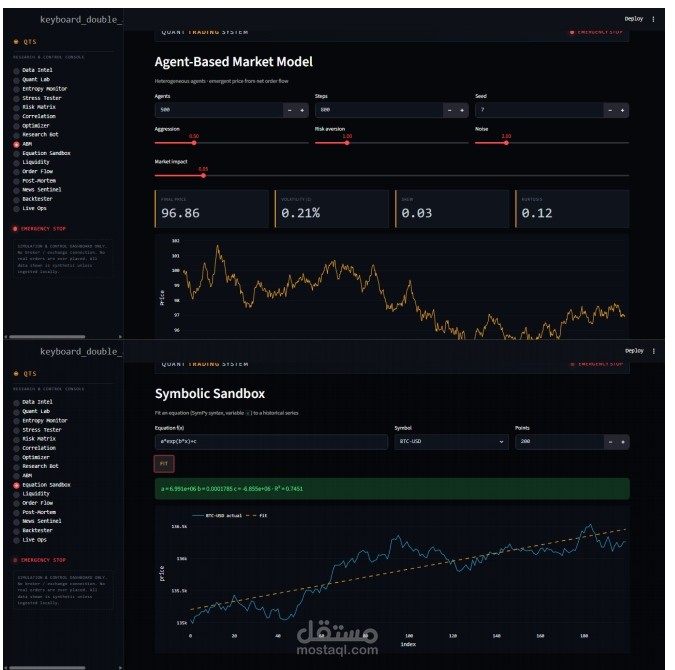Click into the Agents number field
This screenshot has width=675, height=670.
(x=219, y=110)
